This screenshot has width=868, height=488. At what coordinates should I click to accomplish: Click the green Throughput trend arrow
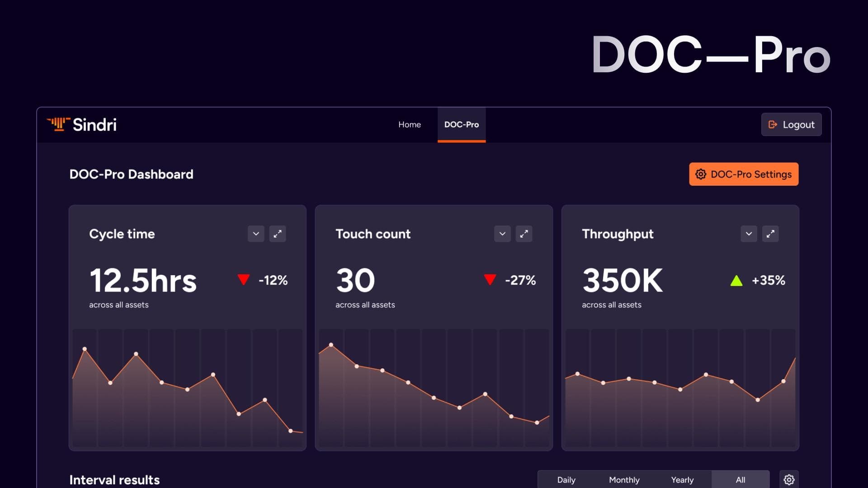tap(736, 281)
